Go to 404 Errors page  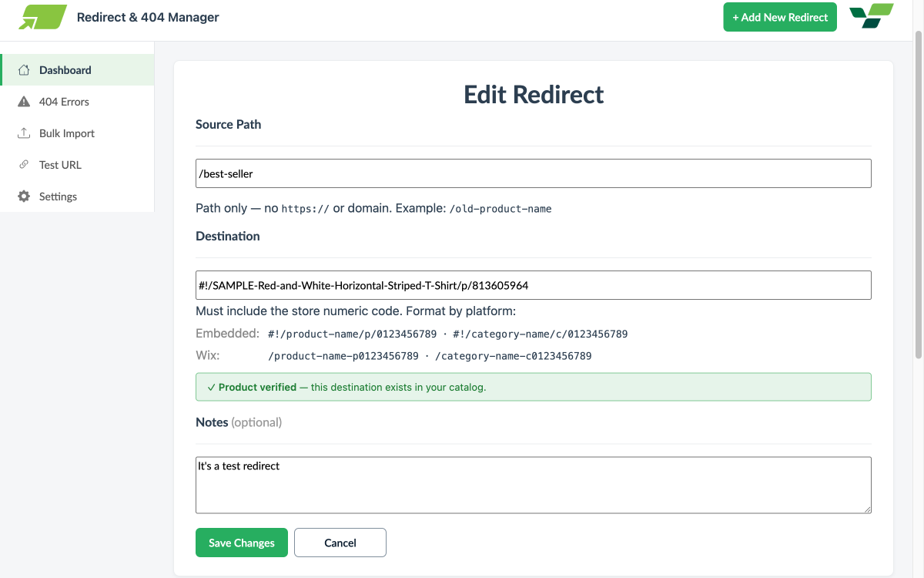point(77,102)
